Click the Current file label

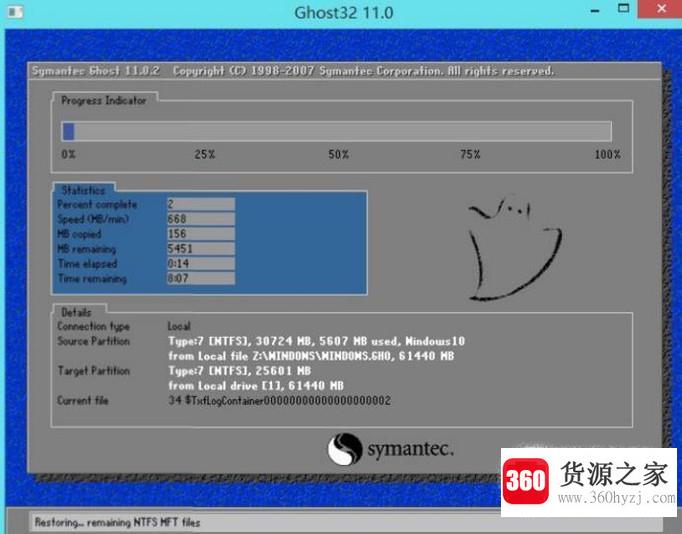pos(83,400)
